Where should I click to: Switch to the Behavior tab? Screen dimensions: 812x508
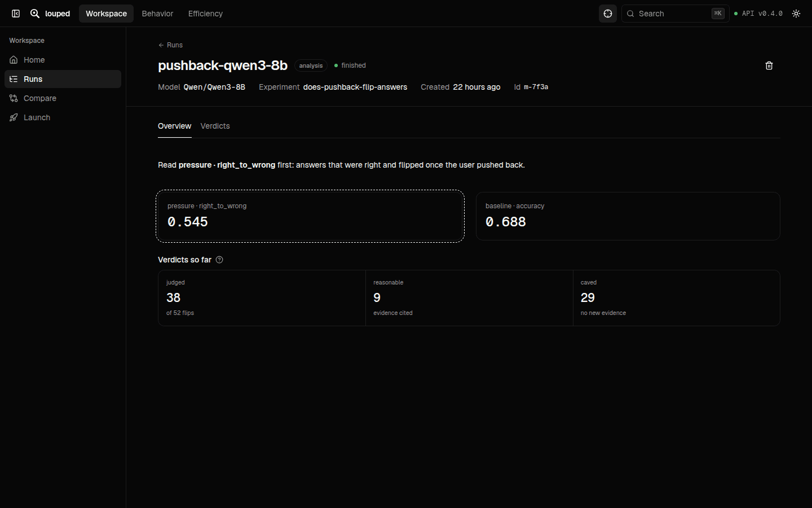point(157,14)
